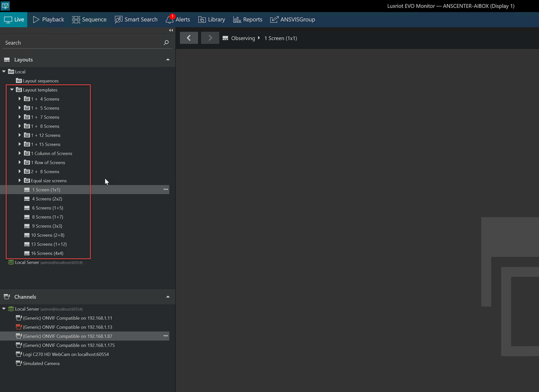Expand the 1 + 4 Screens folder
The height and width of the screenshot is (392, 539).
(x=20, y=99)
